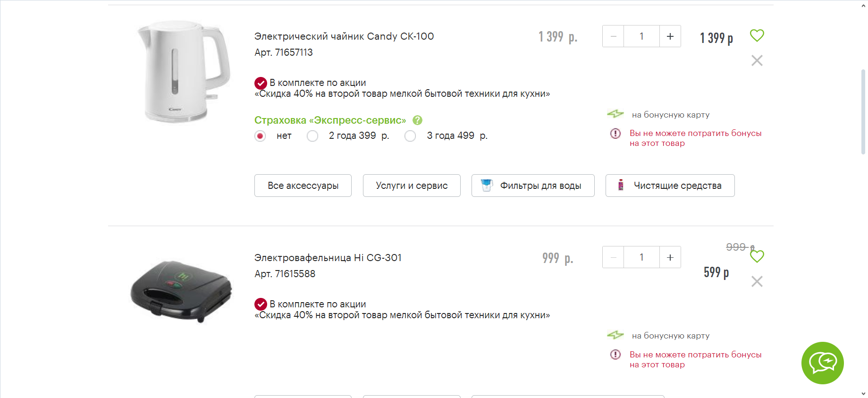Select the 'нет' insurance option
Image resolution: width=868 pixels, height=398 pixels.
[x=260, y=136]
